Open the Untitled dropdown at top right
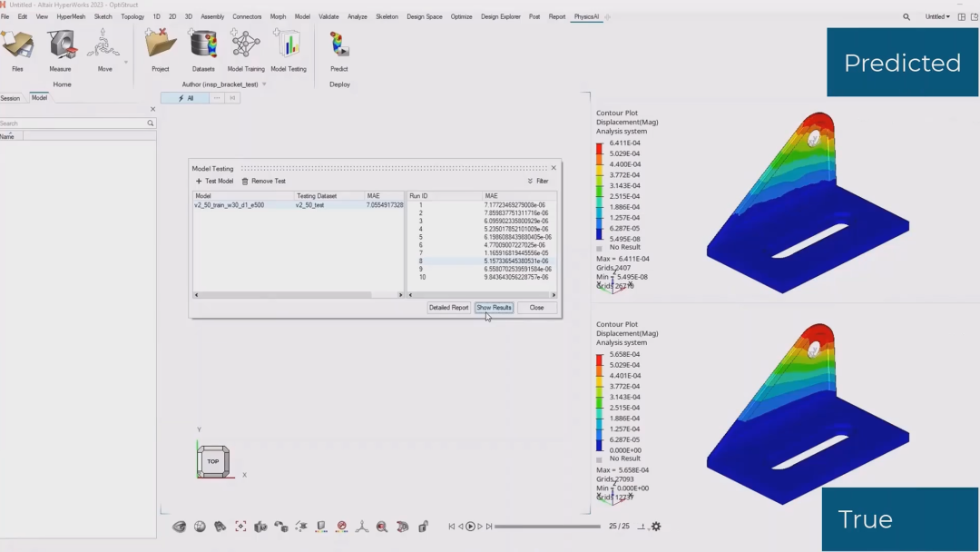Image resolution: width=980 pixels, height=552 pixels. pos(936,17)
